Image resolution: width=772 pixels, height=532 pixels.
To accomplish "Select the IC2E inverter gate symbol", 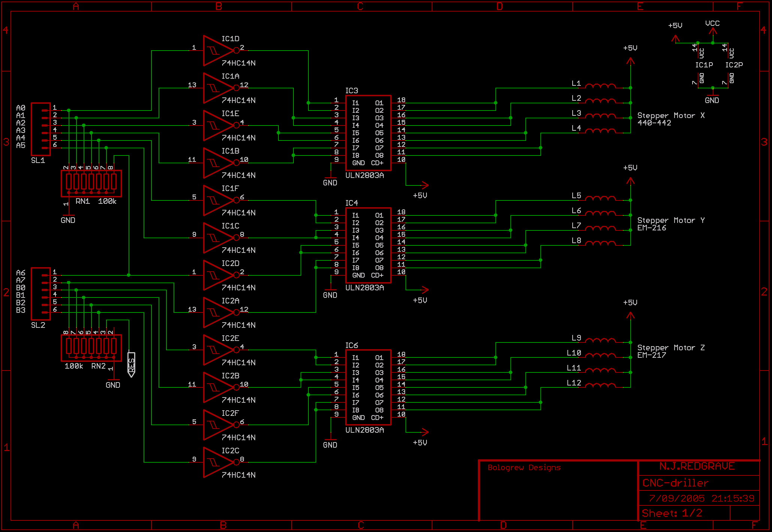I will pos(221,350).
